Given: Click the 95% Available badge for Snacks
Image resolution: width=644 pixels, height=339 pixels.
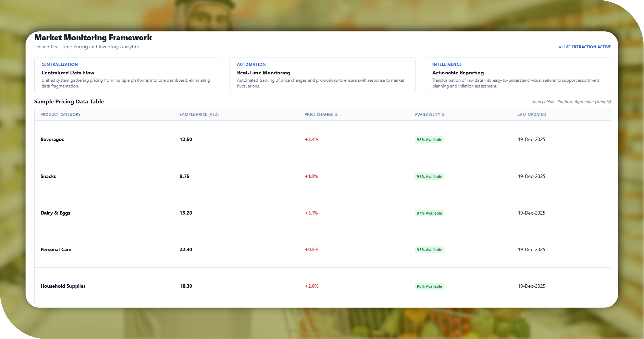Looking at the screenshot, I should (429, 177).
